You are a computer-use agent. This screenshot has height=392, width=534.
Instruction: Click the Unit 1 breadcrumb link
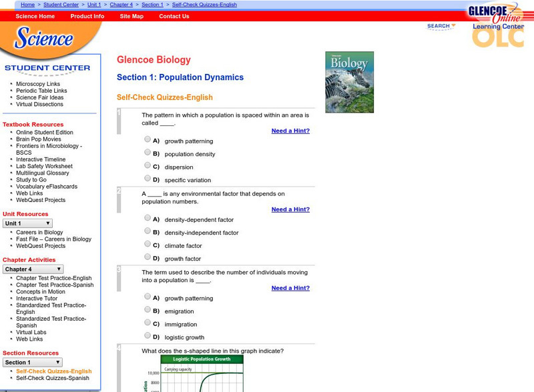94,5
